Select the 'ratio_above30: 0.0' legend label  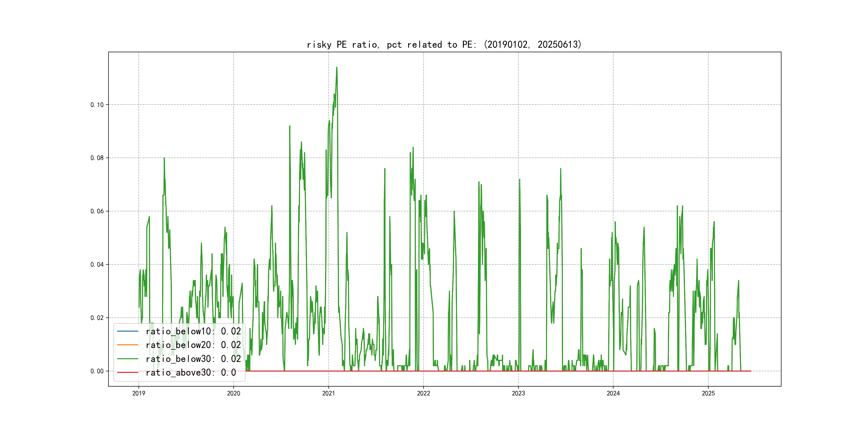(x=191, y=373)
